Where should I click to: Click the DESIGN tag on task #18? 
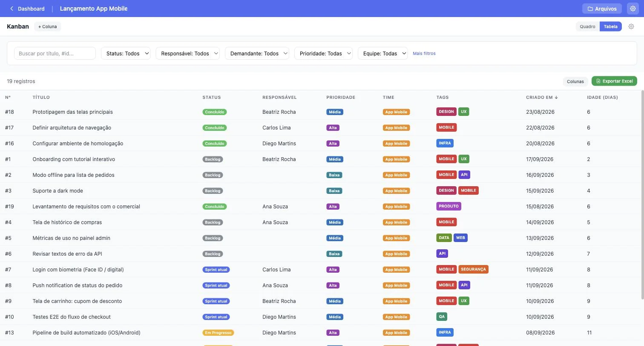[x=446, y=112]
